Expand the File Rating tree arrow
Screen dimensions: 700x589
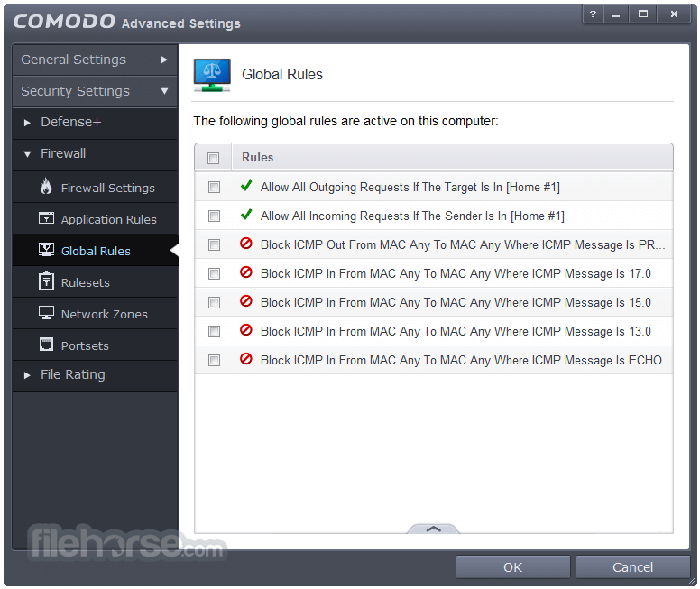tap(27, 375)
